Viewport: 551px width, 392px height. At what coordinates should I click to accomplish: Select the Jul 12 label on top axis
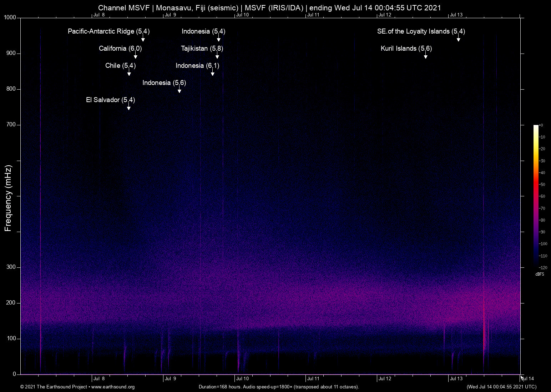tap(385, 15)
